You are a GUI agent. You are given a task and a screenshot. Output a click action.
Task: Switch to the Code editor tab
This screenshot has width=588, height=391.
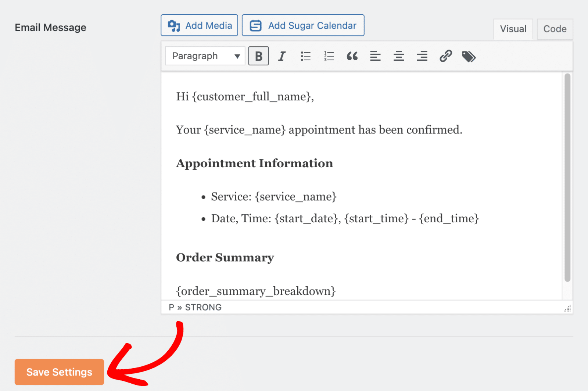555,29
